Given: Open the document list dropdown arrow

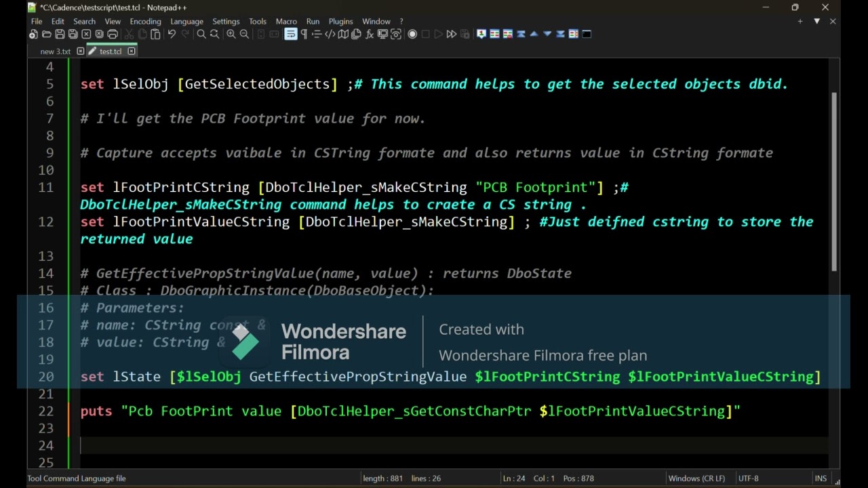Looking at the screenshot, I should pos(816,21).
